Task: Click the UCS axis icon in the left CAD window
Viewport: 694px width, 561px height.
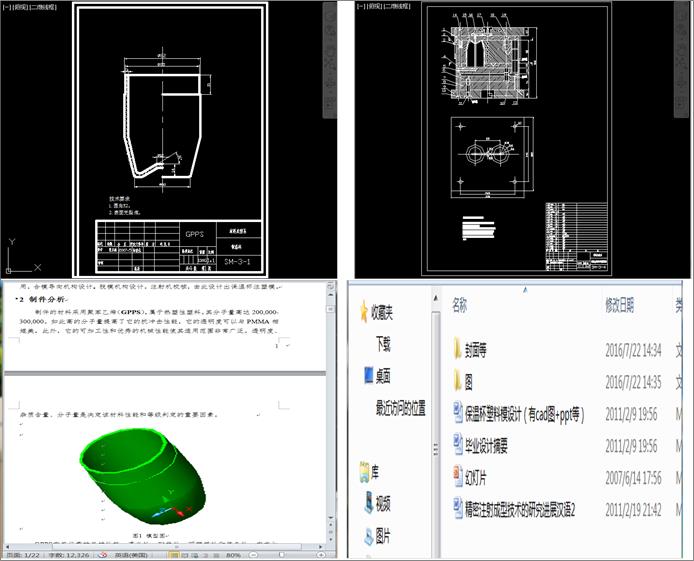Action: coord(23,256)
